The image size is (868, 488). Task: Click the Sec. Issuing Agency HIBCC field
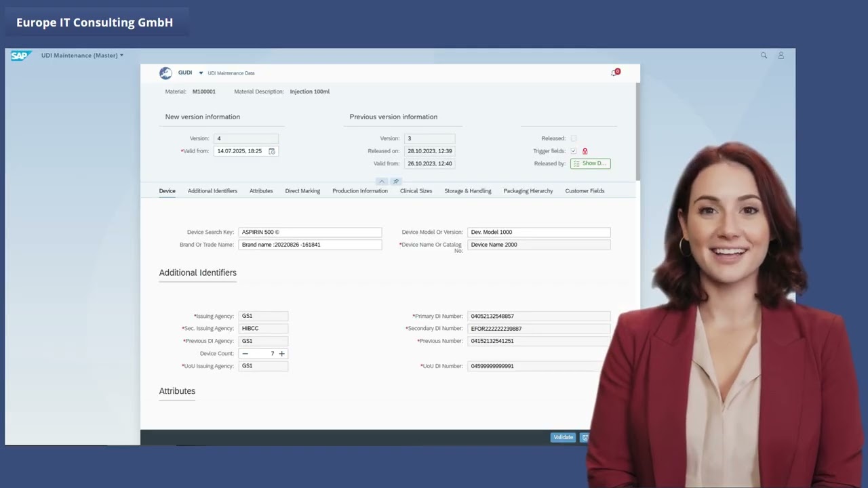pos(263,329)
